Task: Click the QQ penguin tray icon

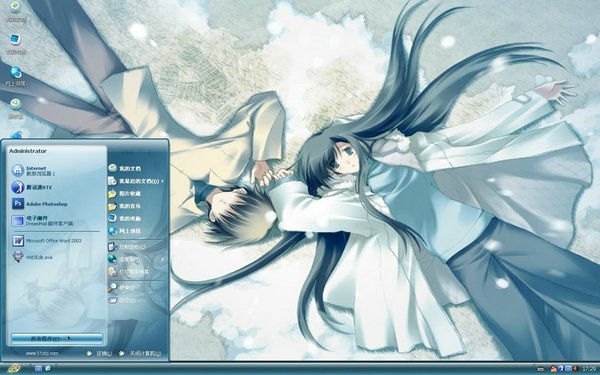Action: [x=553, y=368]
